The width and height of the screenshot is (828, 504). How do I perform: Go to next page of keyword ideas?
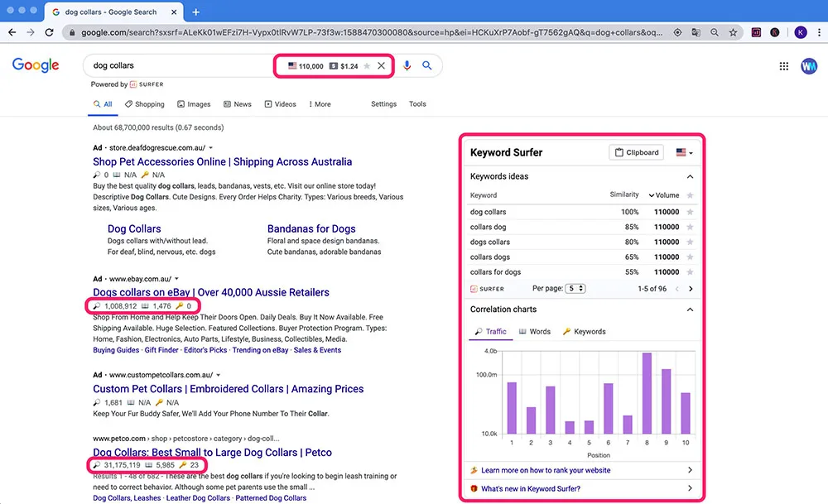691,289
